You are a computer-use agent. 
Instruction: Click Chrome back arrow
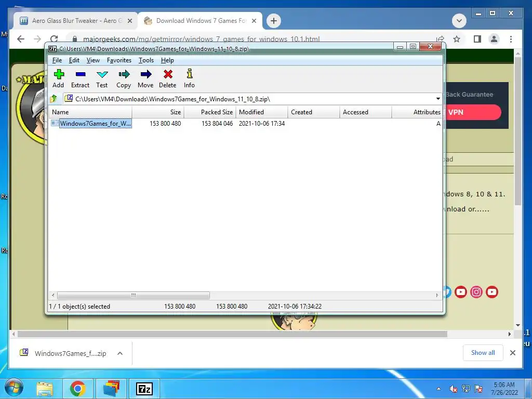click(x=21, y=39)
